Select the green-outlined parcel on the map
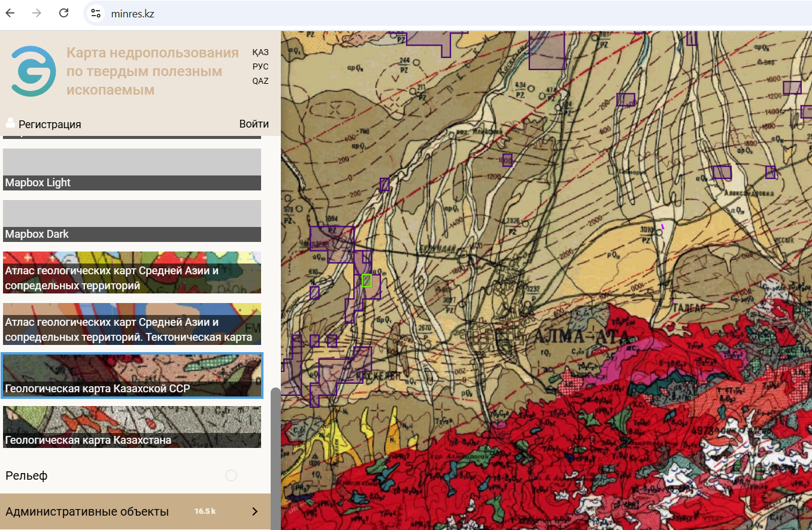 tap(367, 280)
